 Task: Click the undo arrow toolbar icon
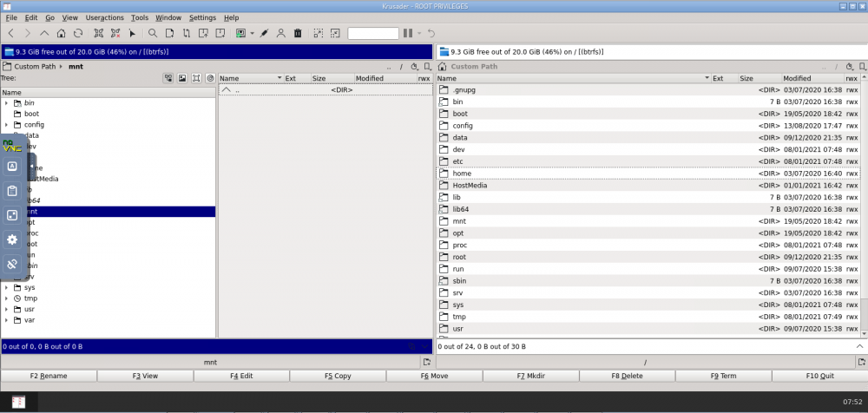[431, 33]
